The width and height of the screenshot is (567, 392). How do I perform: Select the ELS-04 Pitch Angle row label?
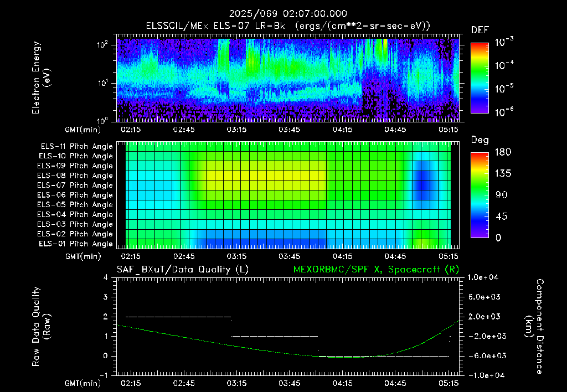click(x=75, y=214)
